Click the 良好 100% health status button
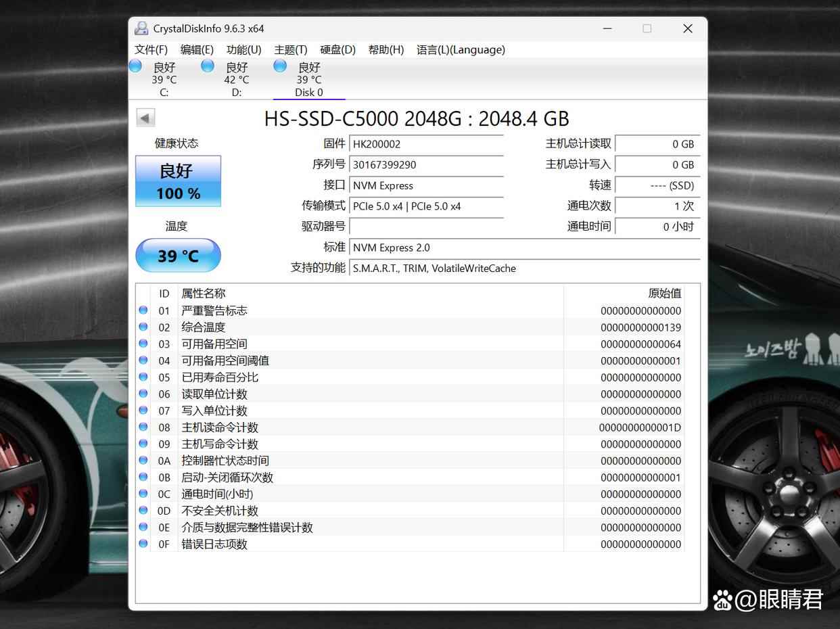This screenshot has height=629, width=840. pyautogui.click(x=178, y=181)
